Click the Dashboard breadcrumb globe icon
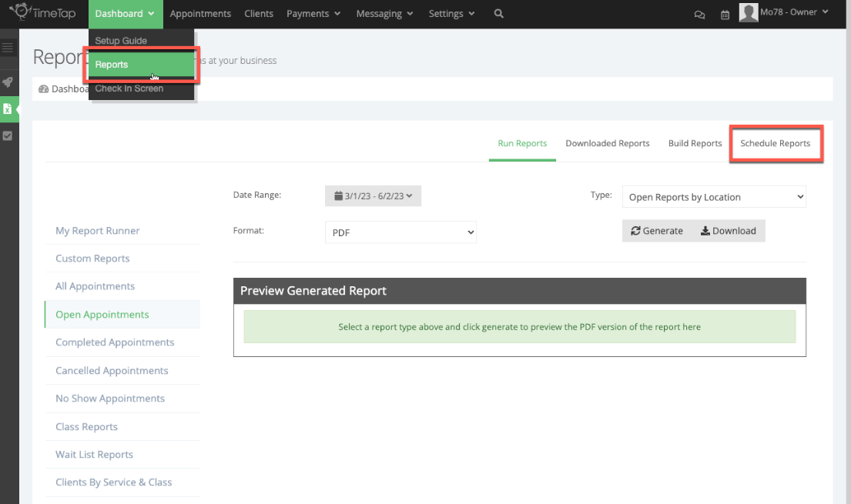This screenshot has height=504, width=851. [44, 88]
